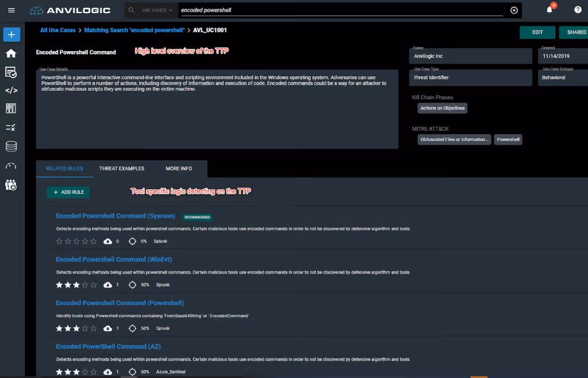The width and height of the screenshot is (588, 378).
Task: Click the Obfuscated Files or Information chip
Action: coord(454,139)
